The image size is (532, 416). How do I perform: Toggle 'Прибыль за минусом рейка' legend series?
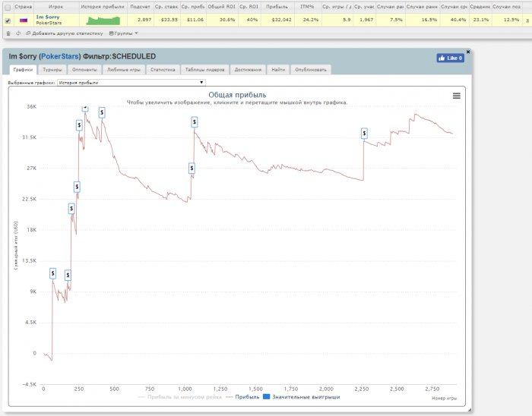pos(179,396)
